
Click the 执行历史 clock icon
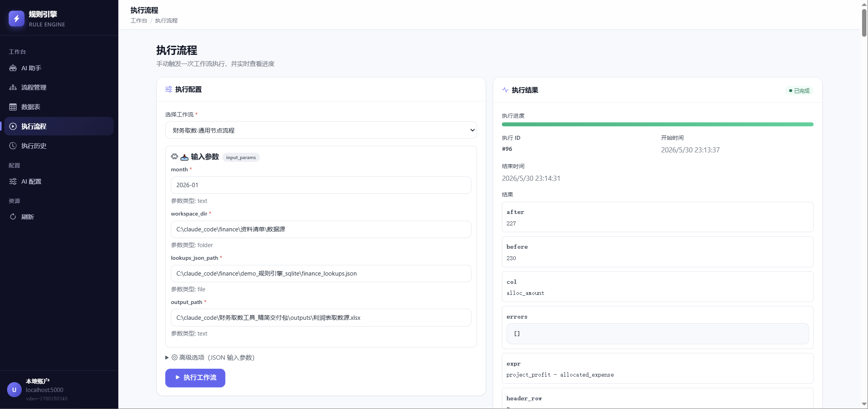pos(13,146)
